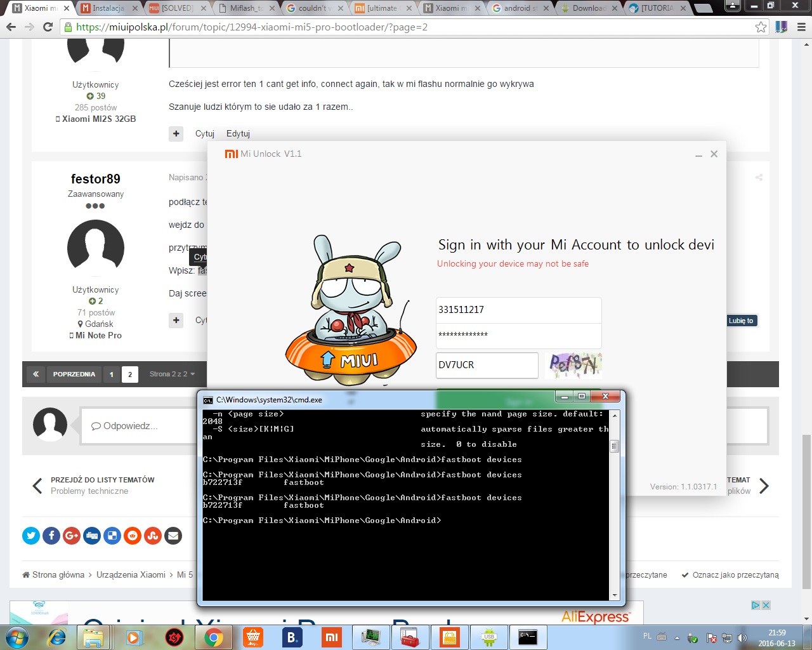The image size is (812, 650).
Task: Bookmark this page with star icon
Action: click(761, 27)
